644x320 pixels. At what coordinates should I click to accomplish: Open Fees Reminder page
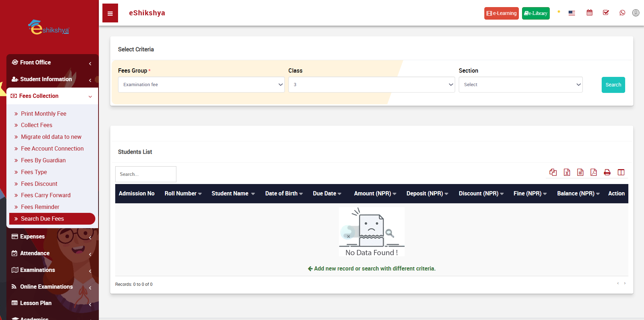40,207
